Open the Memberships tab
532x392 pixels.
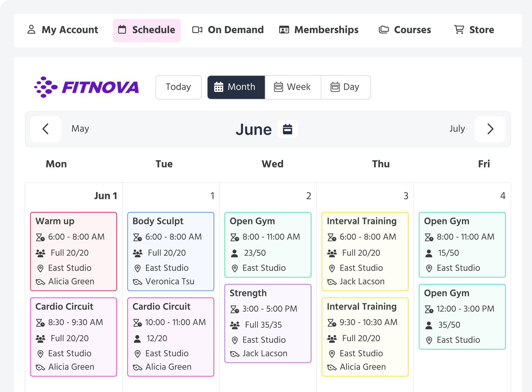click(319, 30)
